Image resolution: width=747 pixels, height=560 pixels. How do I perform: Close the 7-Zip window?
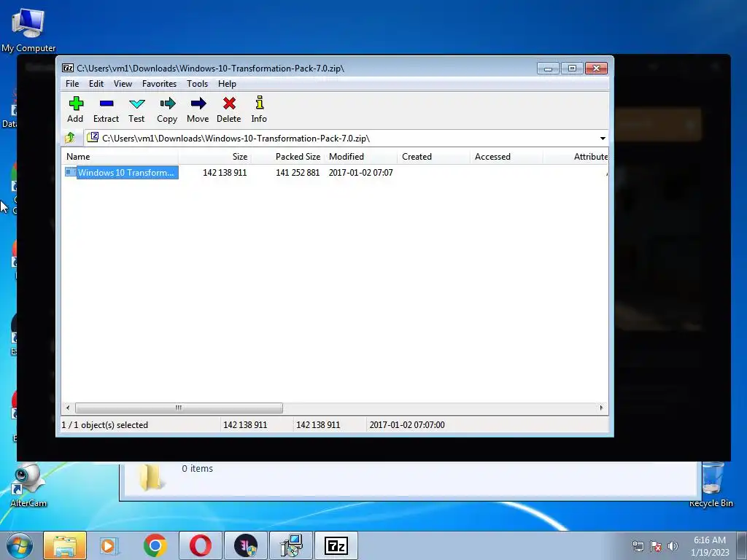596,69
